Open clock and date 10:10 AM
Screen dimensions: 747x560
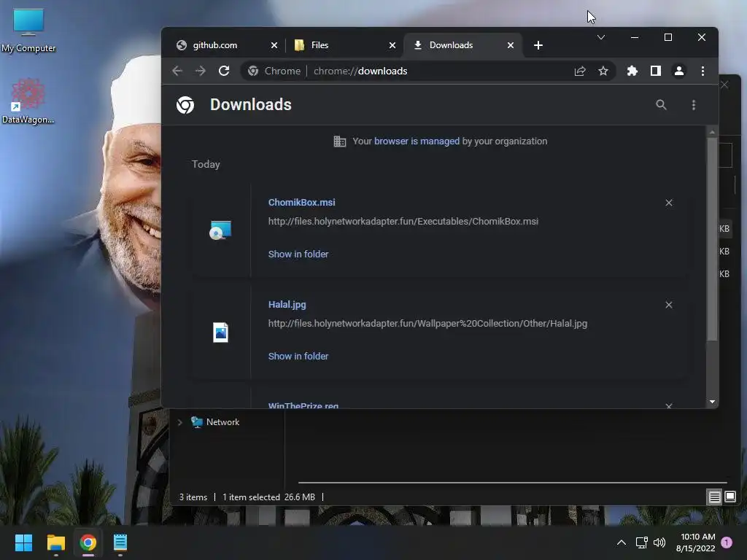[695, 542]
